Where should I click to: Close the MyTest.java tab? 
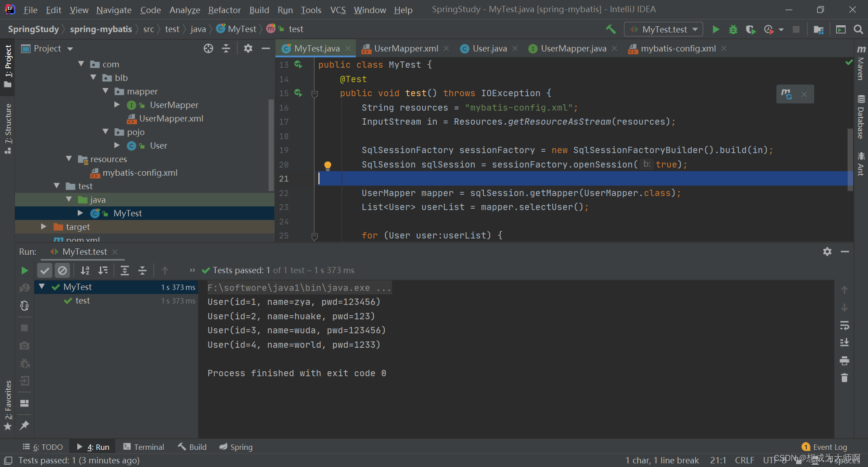pyautogui.click(x=348, y=48)
